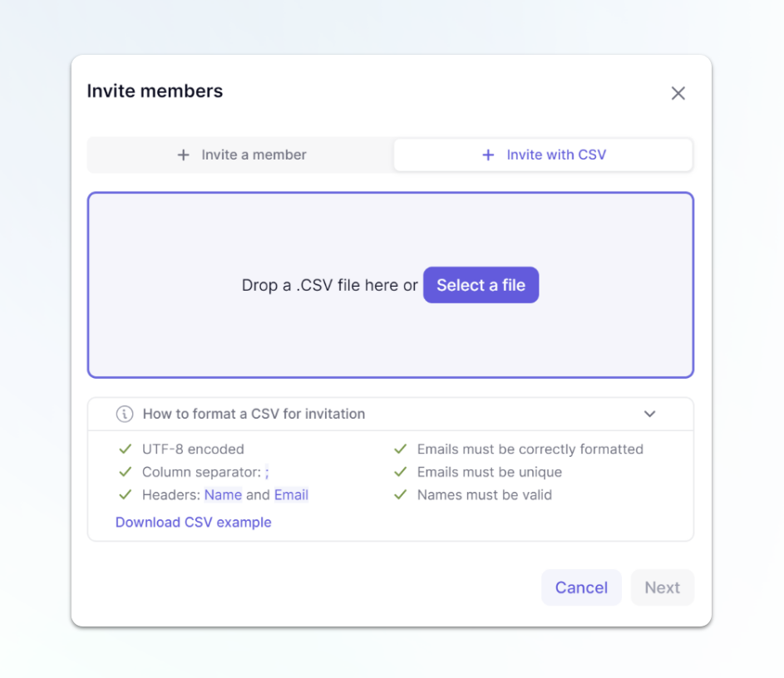Image resolution: width=784 pixels, height=678 pixels.
Task: Click checkmark beside Names must be valid
Action: (x=401, y=494)
